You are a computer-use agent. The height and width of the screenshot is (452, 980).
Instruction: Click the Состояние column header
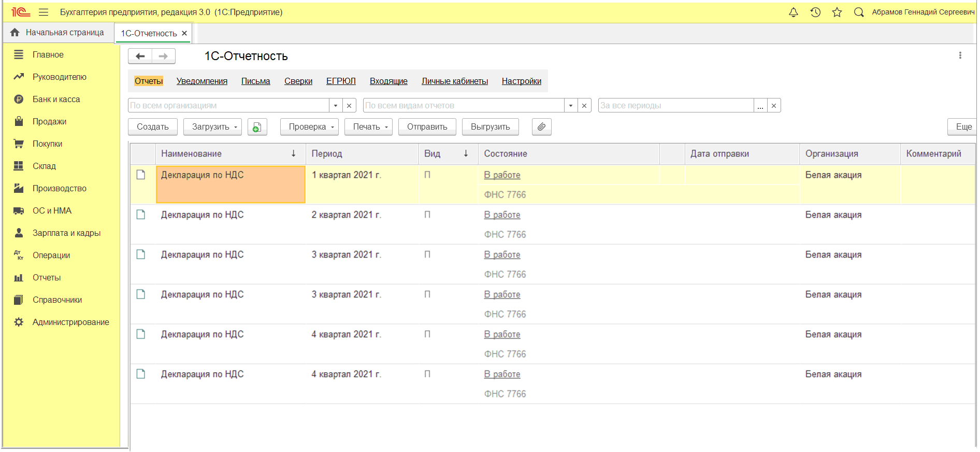pyautogui.click(x=569, y=154)
